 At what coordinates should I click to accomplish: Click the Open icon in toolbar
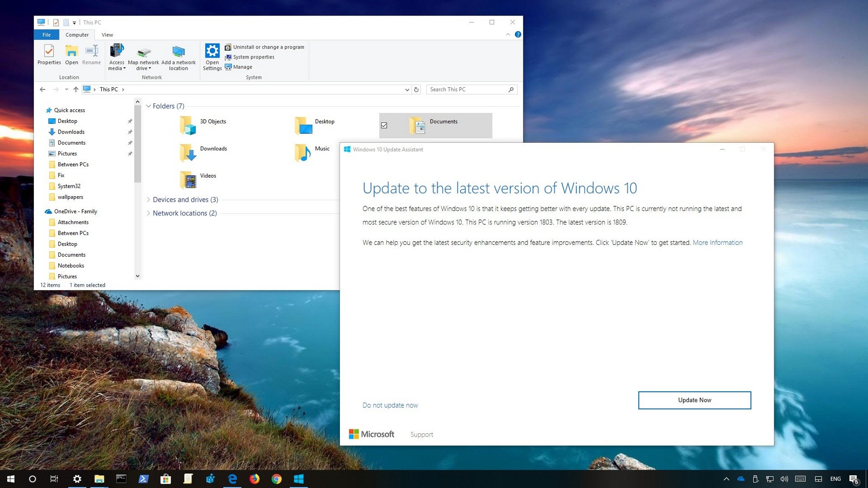tap(72, 53)
